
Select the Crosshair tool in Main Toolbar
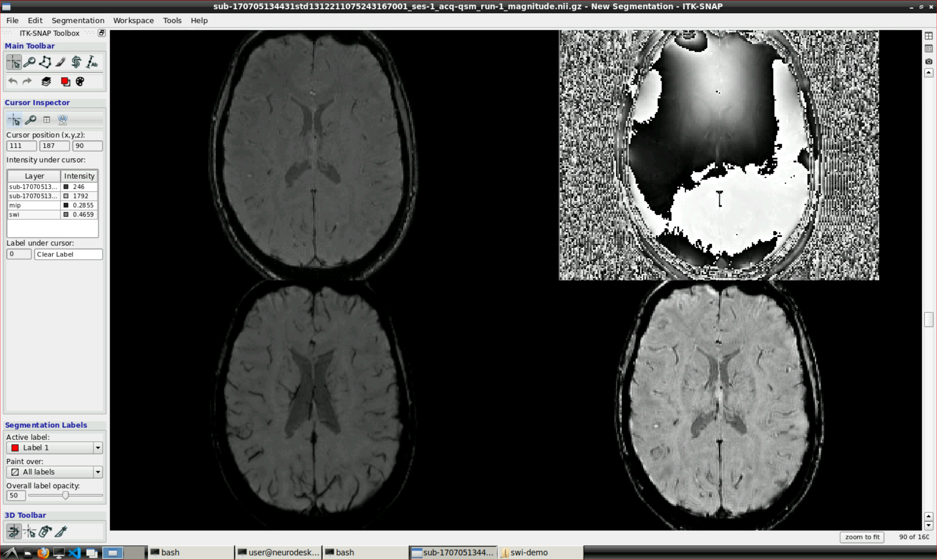coord(14,62)
